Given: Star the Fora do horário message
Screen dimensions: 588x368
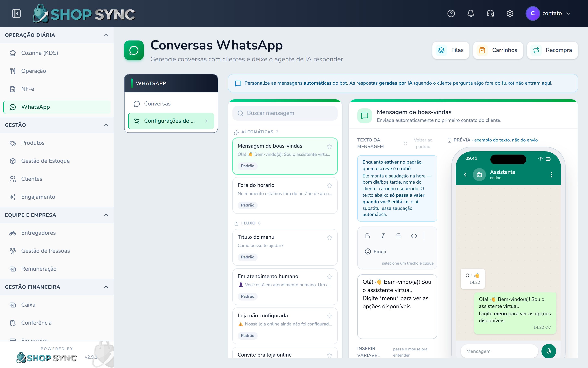Looking at the screenshot, I should (x=330, y=186).
